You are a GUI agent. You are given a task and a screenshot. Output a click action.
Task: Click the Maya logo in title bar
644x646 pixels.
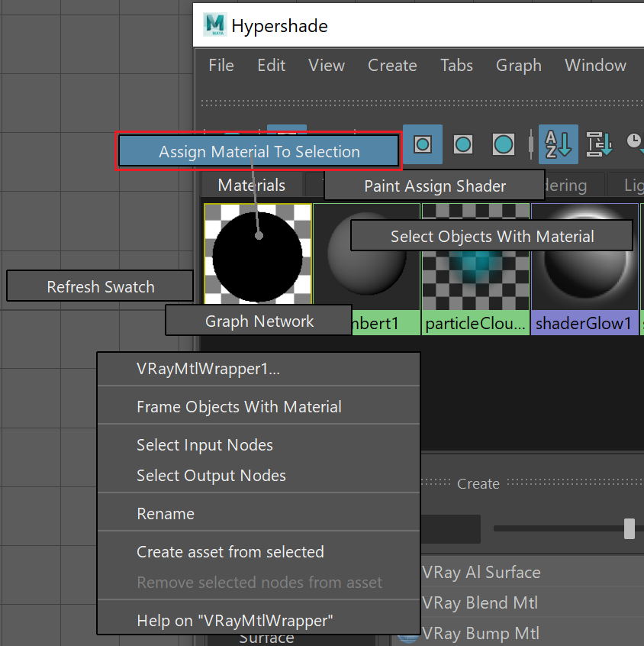(x=215, y=24)
